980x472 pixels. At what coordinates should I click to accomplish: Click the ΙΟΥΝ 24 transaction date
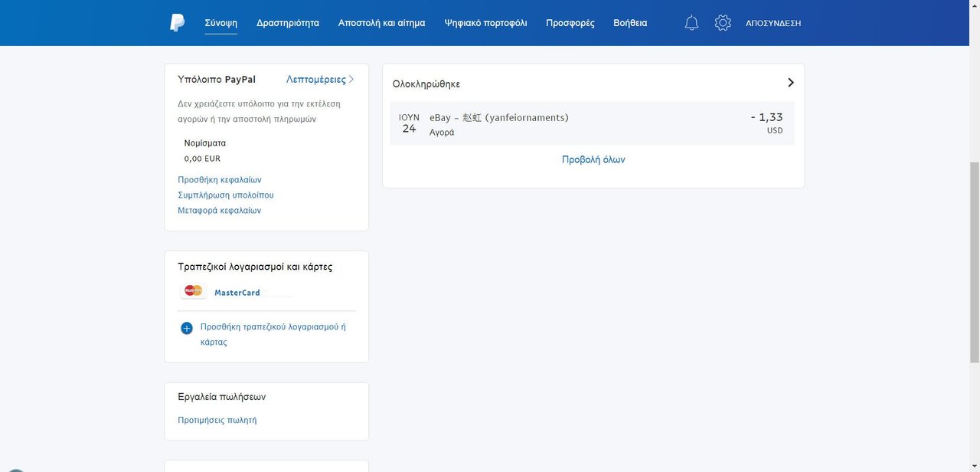coord(409,123)
